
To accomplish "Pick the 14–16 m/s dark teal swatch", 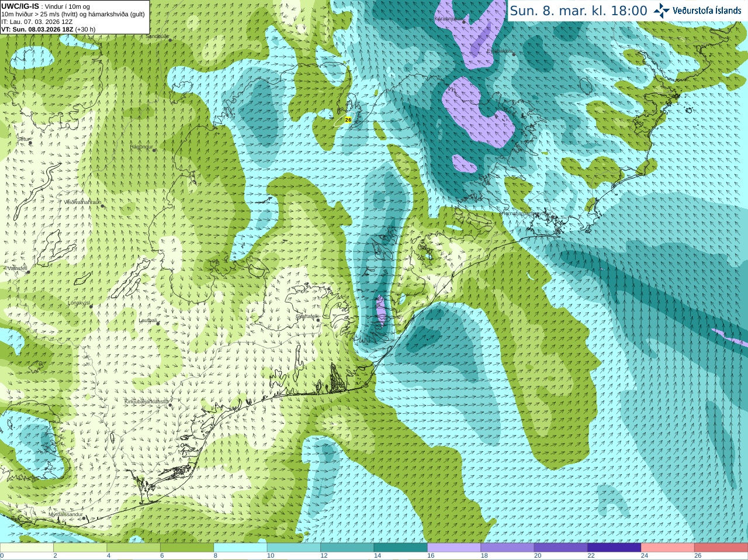I will coord(401,548).
